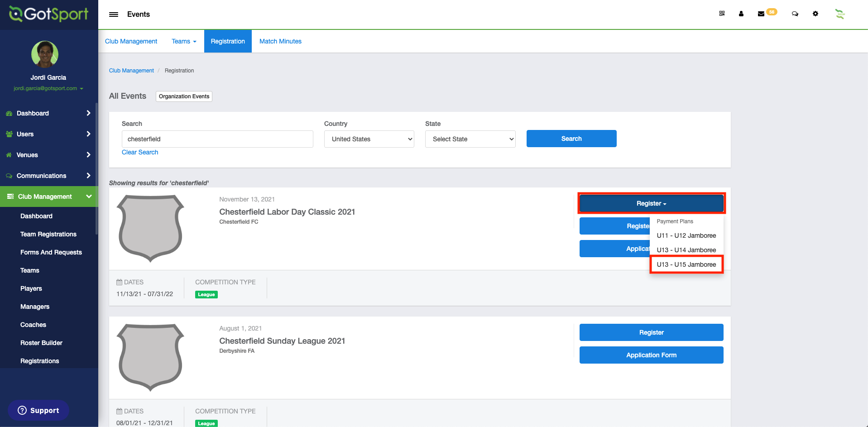Image resolution: width=868 pixels, height=427 pixels.
Task: Click the sidebar vertical scrollbar
Action: pos(96,168)
